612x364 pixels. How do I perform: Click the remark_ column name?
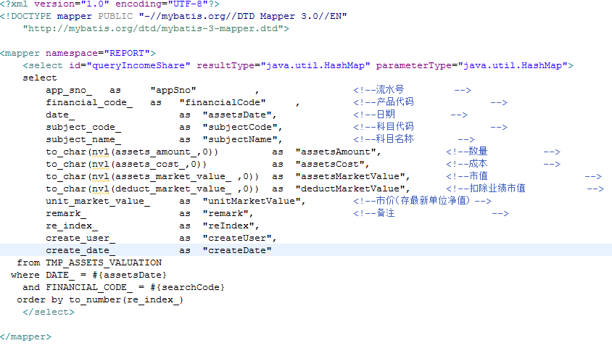tap(66, 214)
